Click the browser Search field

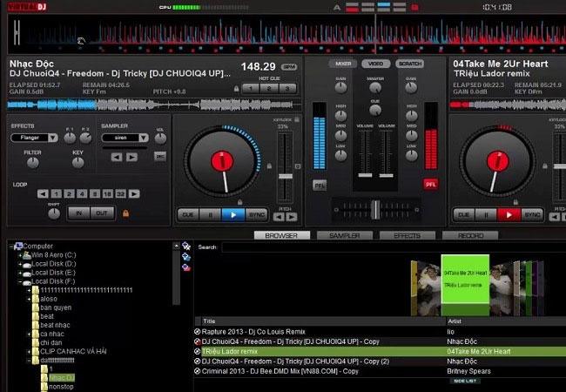(394, 247)
